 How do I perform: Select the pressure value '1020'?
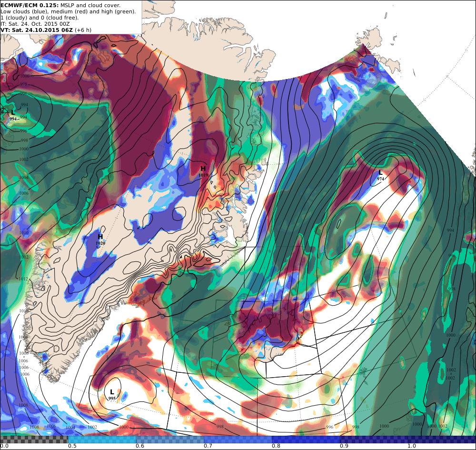point(100,243)
